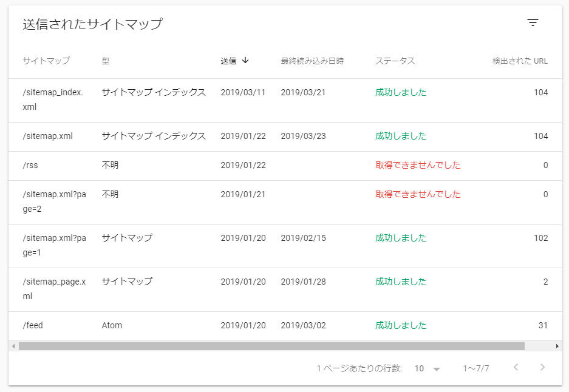Sort by ステータス column header
The image size is (569, 392).
coord(395,61)
